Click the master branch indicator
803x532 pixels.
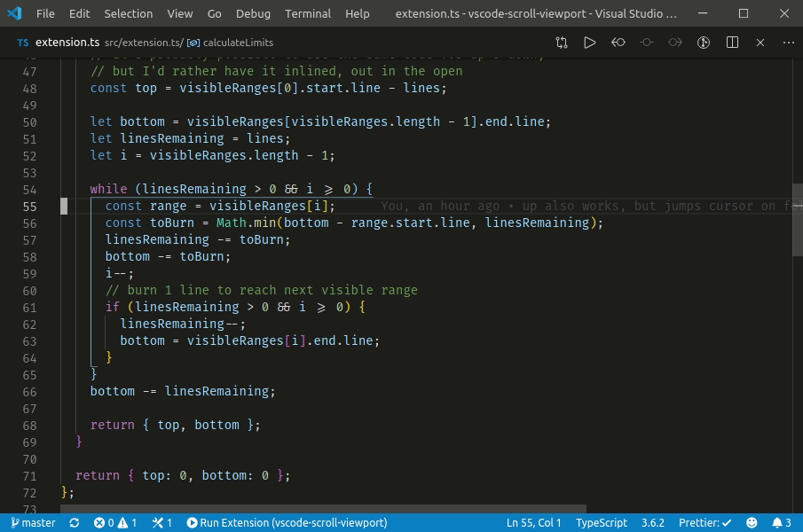(x=34, y=522)
